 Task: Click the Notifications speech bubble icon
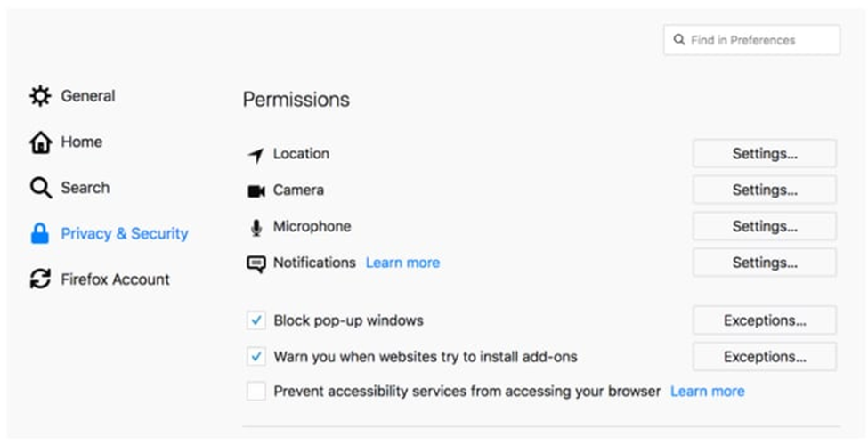tap(256, 263)
